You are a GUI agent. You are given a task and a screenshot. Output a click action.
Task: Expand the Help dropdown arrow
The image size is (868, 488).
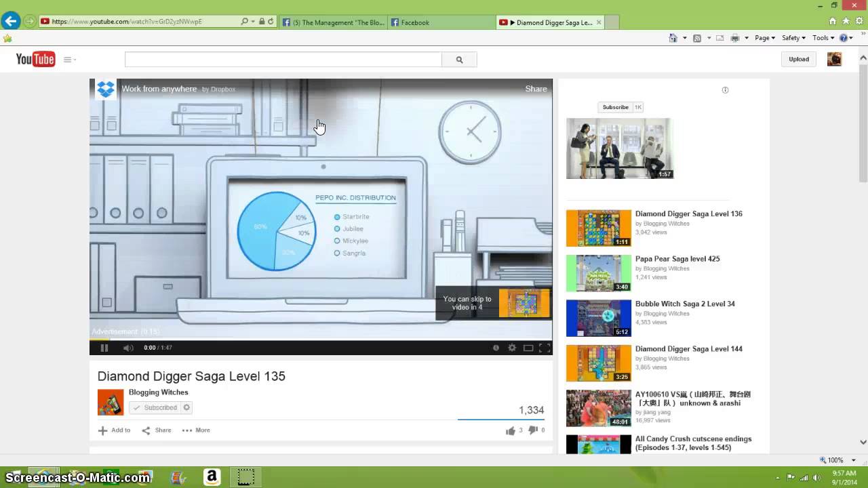click(x=852, y=38)
